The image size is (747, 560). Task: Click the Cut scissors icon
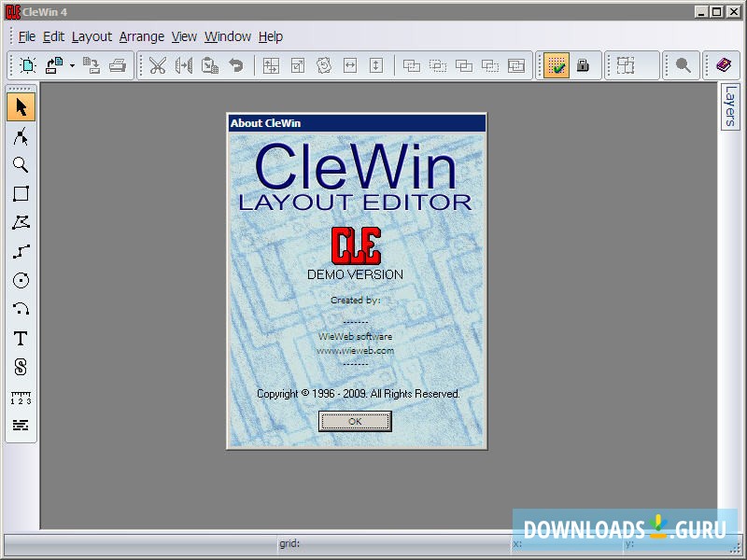[158, 65]
